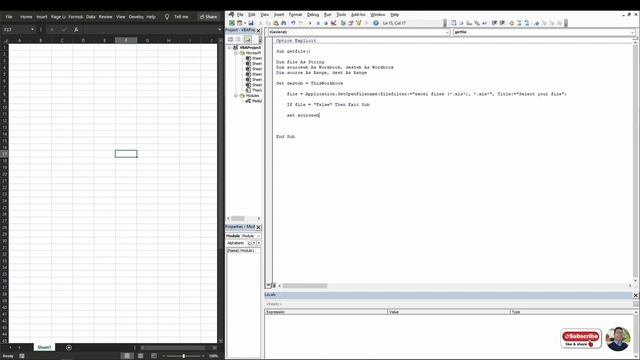Click the View Microsoft Excel toolbar icon
Image resolution: width=640 pixels, height=360 pixels.
(232, 23)
